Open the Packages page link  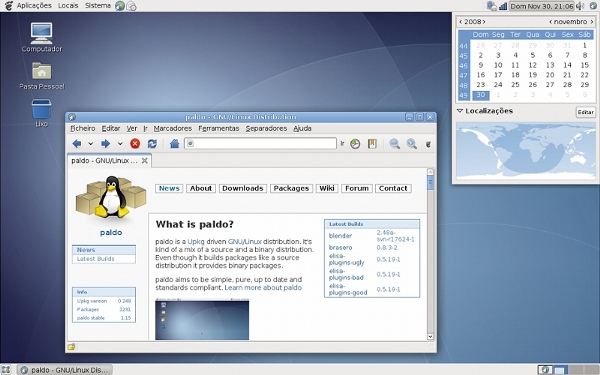pos(291,188)
